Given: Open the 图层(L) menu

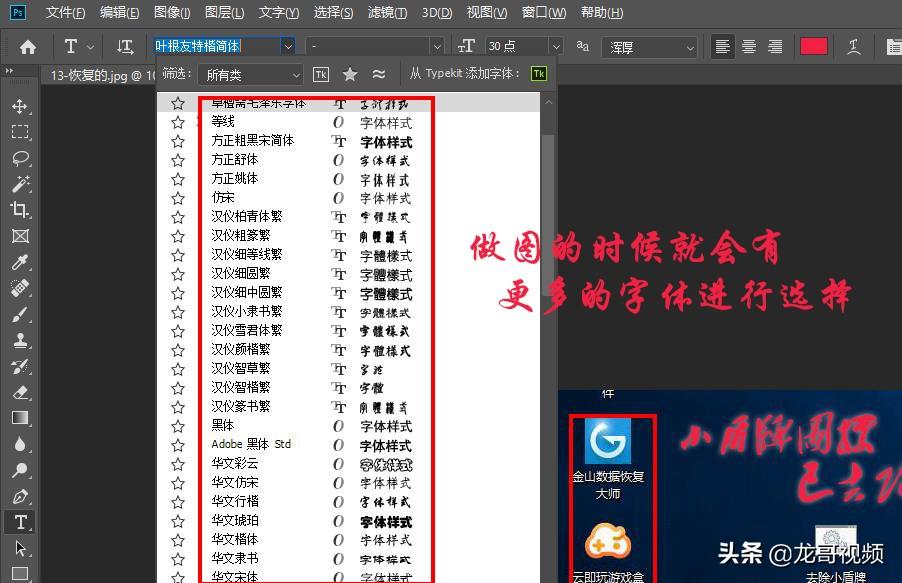Looking at the screenshot, I should 224,12.
